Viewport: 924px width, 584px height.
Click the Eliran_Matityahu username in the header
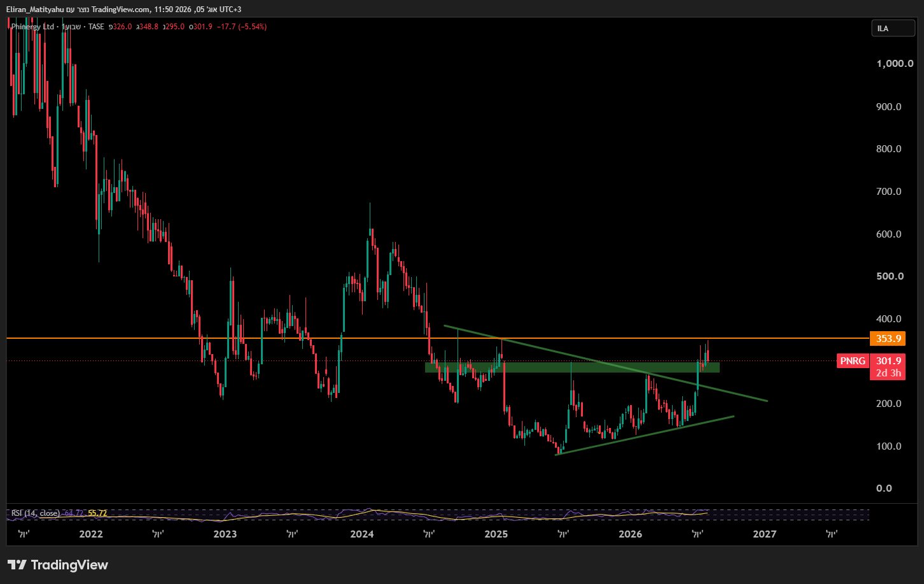click(x=36, y=10)
